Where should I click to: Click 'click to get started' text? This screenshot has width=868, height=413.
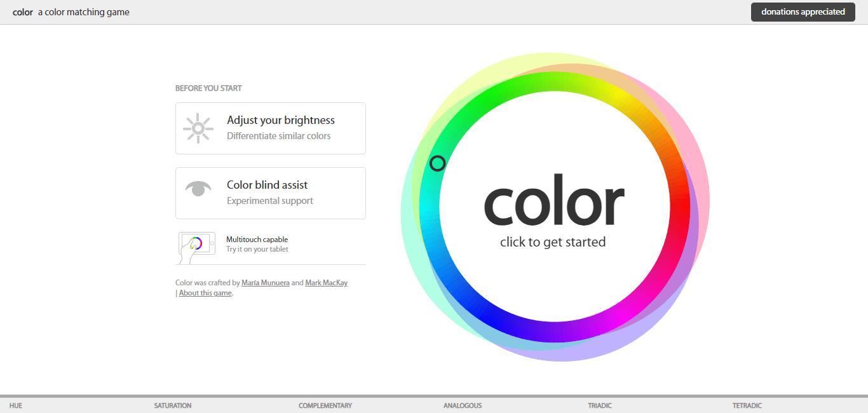tap(553, 242)
